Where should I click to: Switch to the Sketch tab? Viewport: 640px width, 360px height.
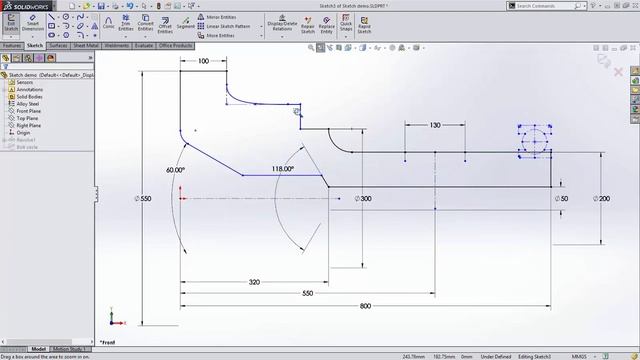(35, 46)
